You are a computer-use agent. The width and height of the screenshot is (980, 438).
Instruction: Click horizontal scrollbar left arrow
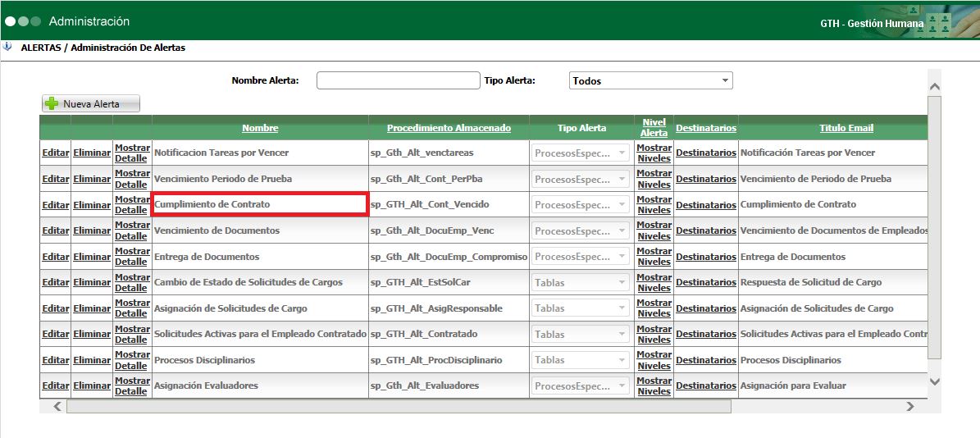coord(57,407)
